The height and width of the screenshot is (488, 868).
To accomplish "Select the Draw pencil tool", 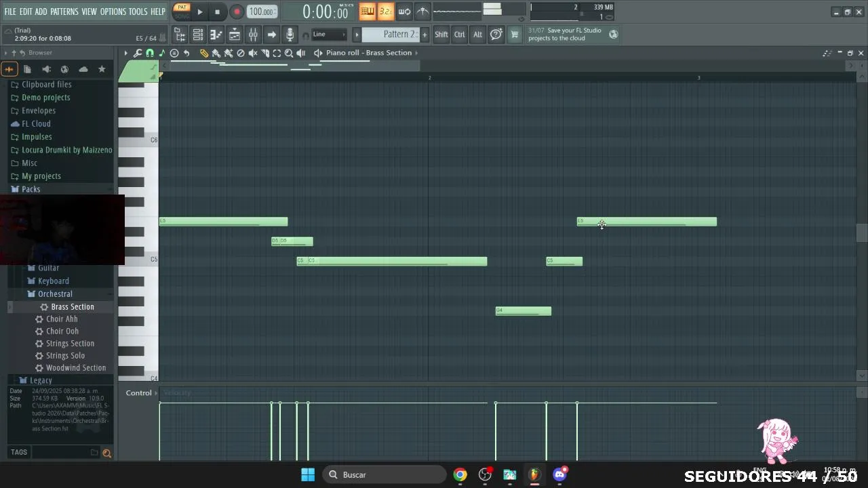I will (x=204, y=53).
